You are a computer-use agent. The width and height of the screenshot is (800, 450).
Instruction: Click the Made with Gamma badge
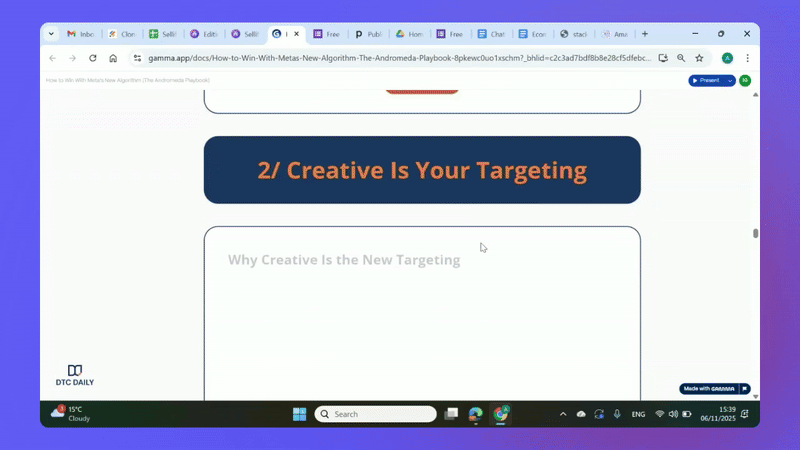pos(709,389)
